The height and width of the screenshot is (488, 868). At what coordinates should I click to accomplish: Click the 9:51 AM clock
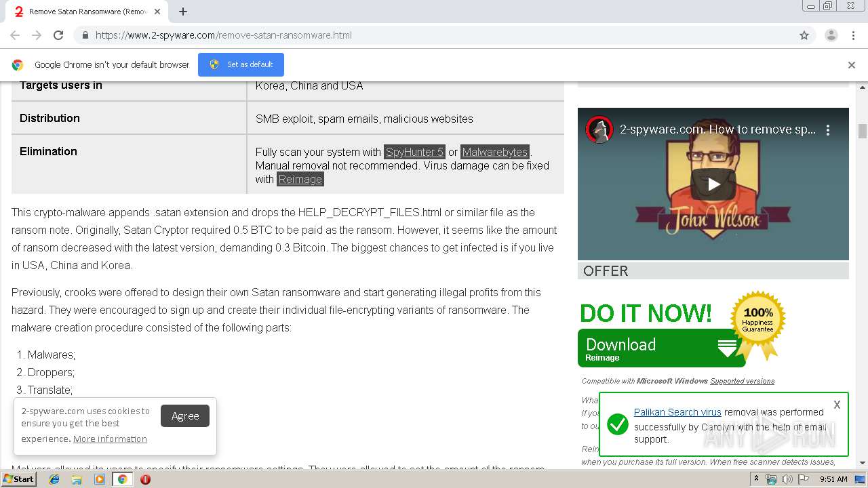tap(833, 479)
